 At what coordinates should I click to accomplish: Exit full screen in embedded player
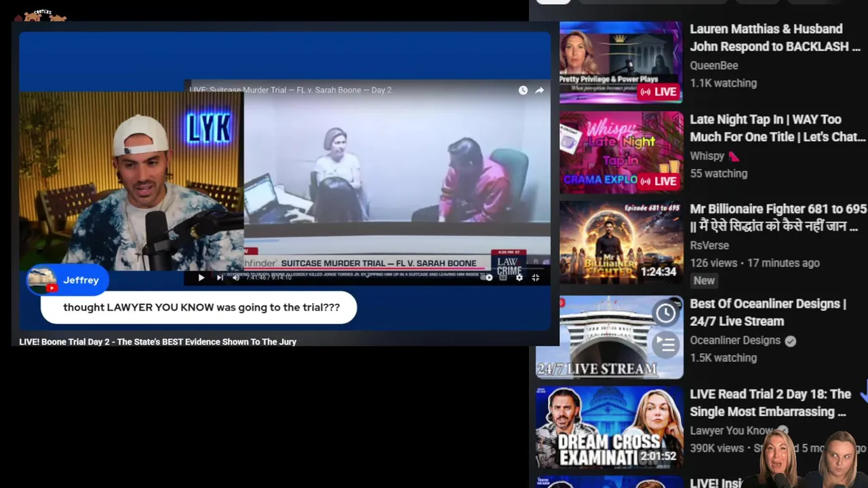(535, 277)
